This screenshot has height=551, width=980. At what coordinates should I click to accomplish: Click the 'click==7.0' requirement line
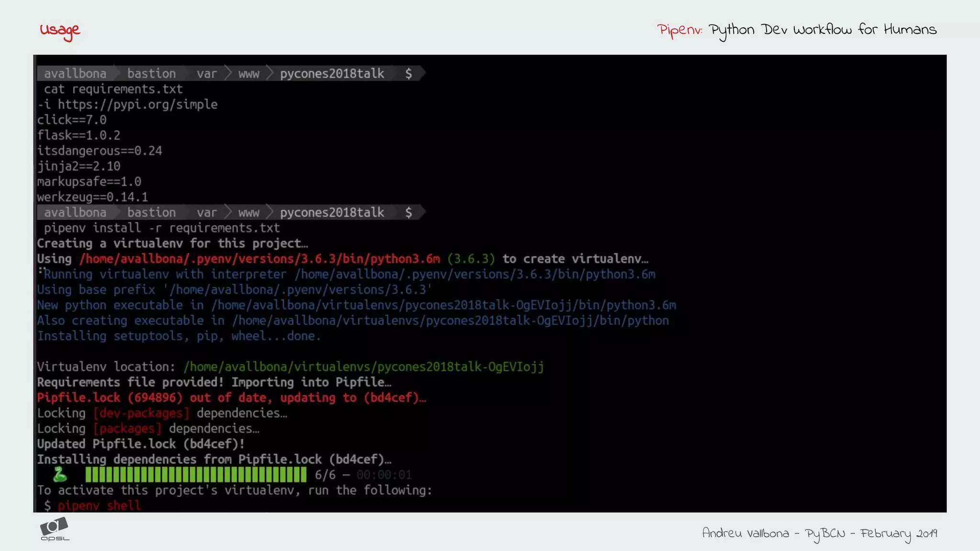point(72,120)
